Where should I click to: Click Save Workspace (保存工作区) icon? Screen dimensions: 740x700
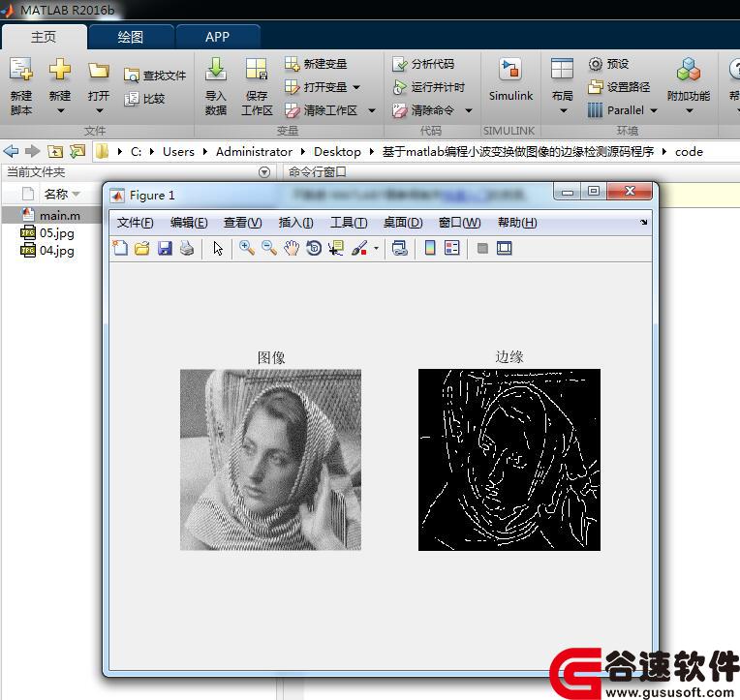257,70
